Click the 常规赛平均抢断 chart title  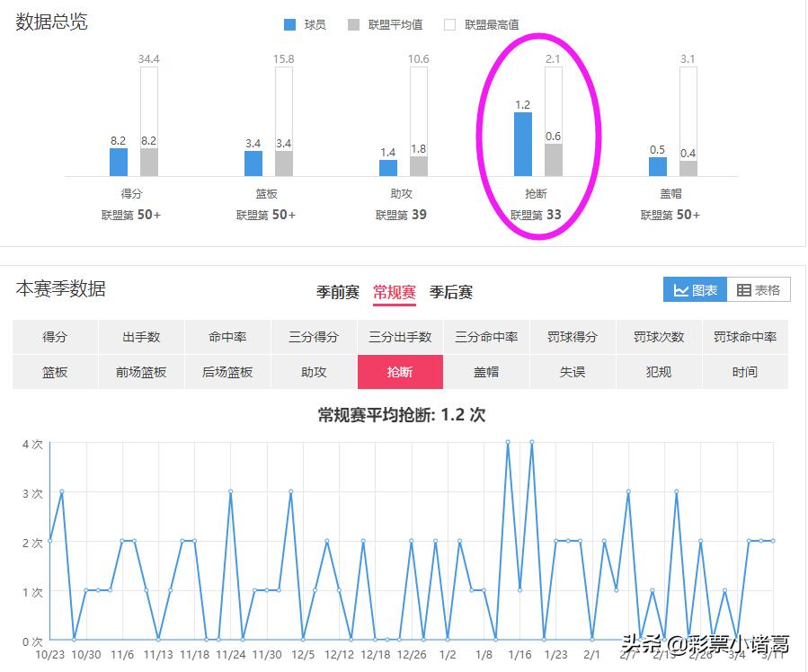tap(403, 411)
